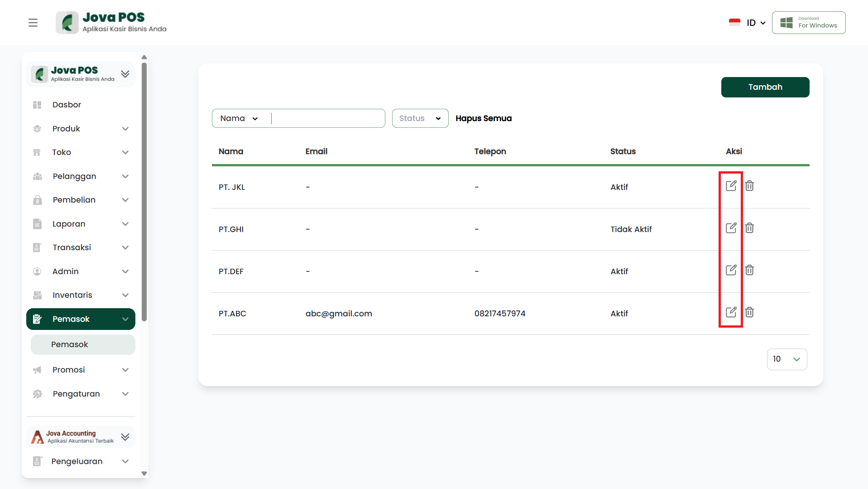Focus the supplier name search input
868x489 pixels.
[x=327, y=118]
